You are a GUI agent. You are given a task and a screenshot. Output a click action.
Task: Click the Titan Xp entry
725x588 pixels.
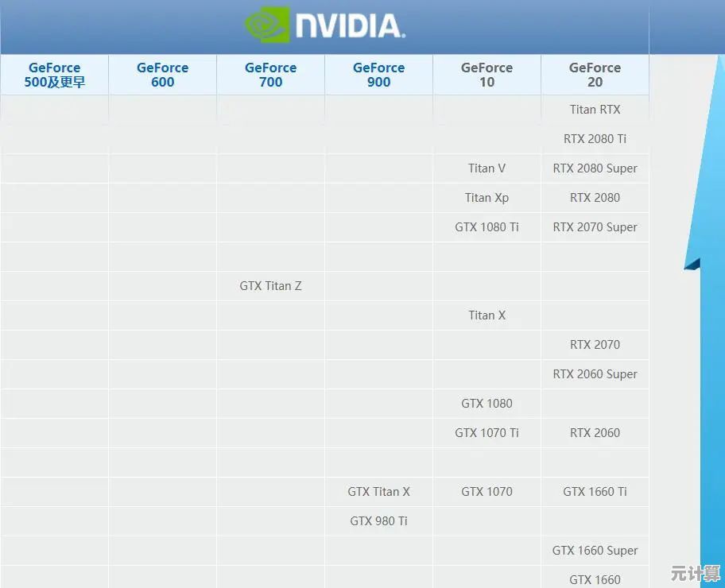[487, 198]
